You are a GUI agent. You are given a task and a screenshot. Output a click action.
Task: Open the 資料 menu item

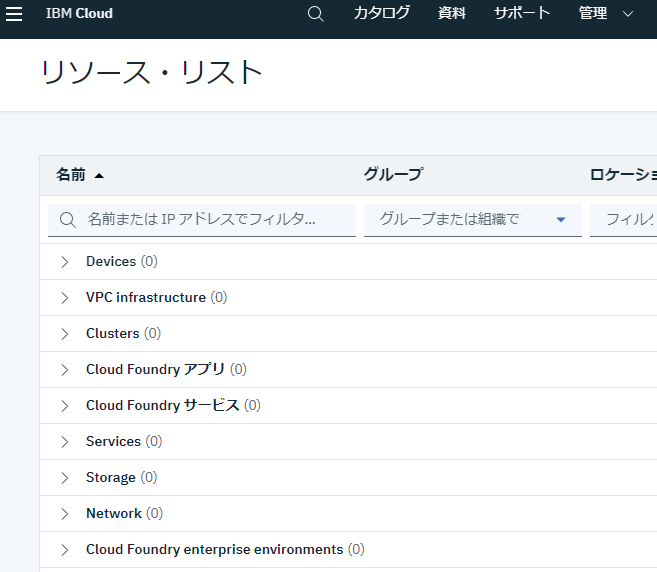tap(452, 13)
